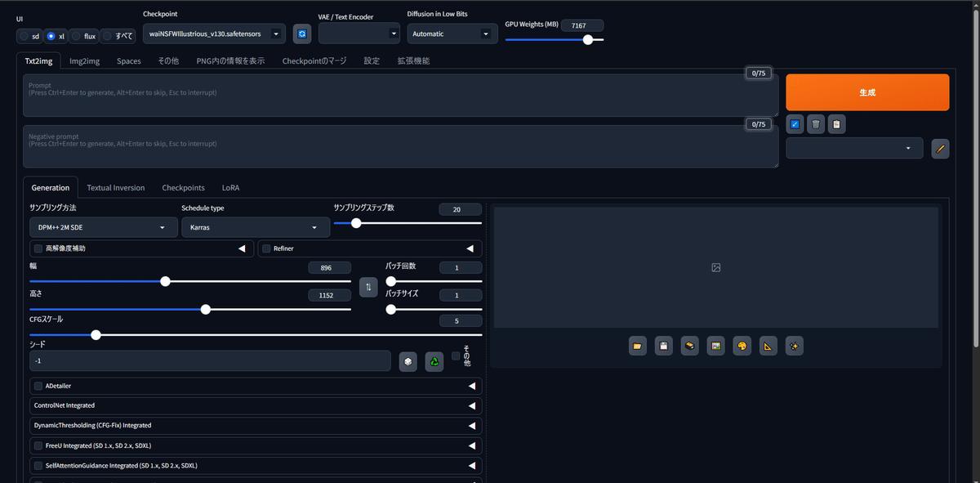Click the save image icon below the preview

pos(663,346)
